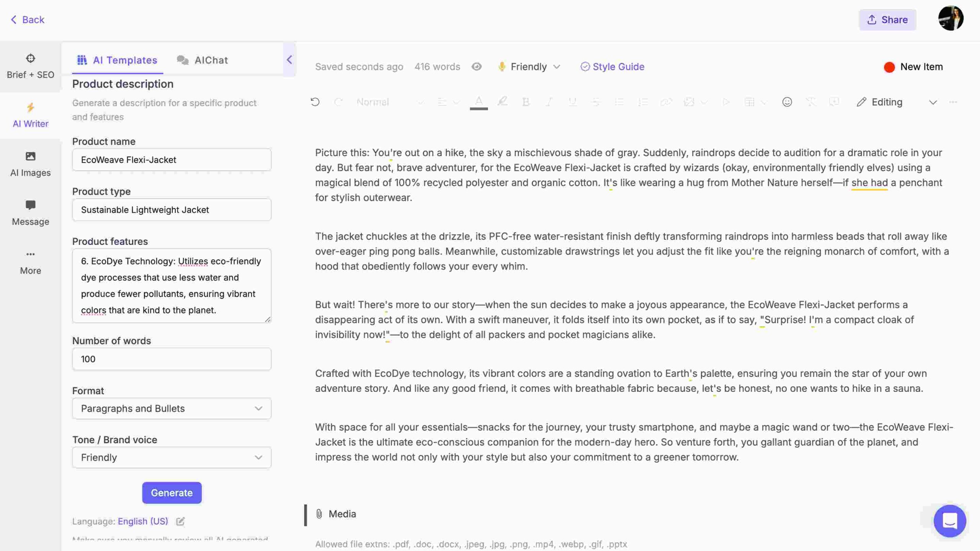Click the Share button
The width and height of the screenshot is (980, 551).
pos(887,18)
